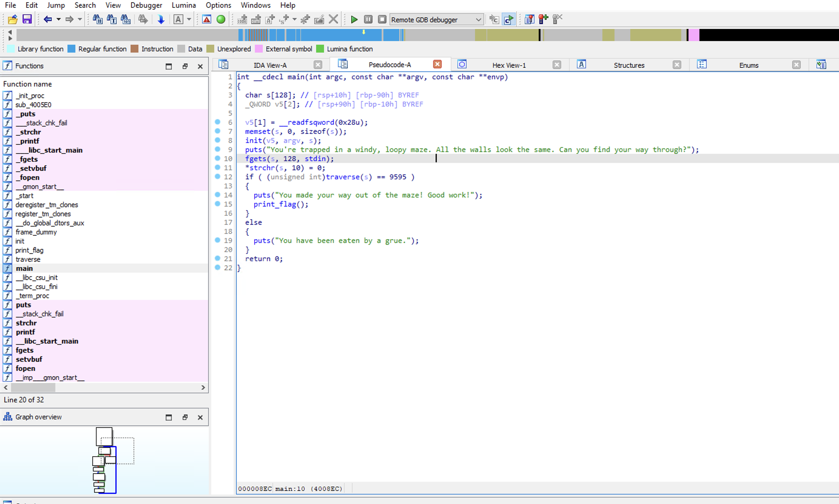Click the search text binoculars icon

coord(111,19)
